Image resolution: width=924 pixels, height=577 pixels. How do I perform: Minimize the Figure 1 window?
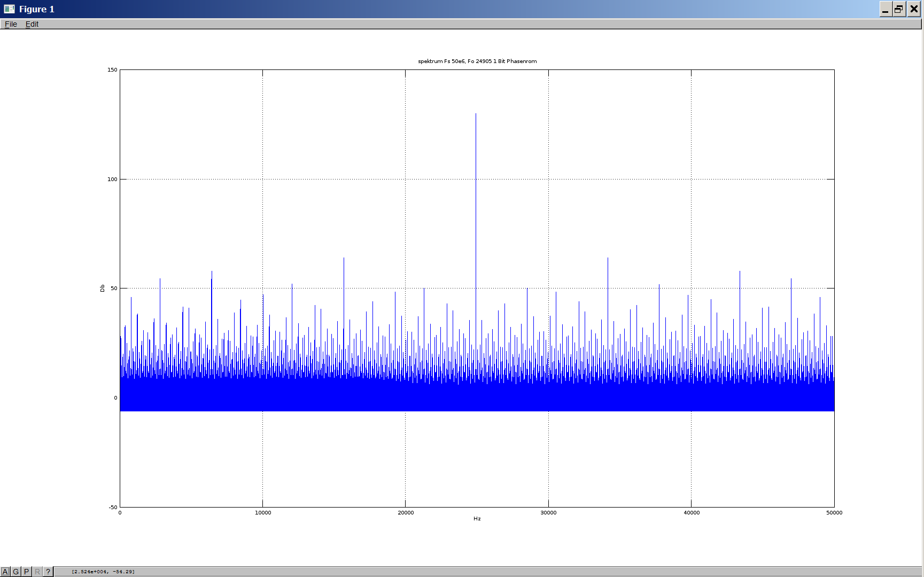[886, 9]
